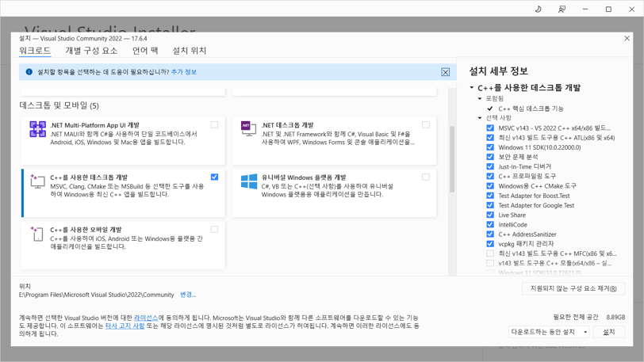Uncheck MSVC v143 - VS 2022 C++ x64/x86 option

tap(490, 128)
